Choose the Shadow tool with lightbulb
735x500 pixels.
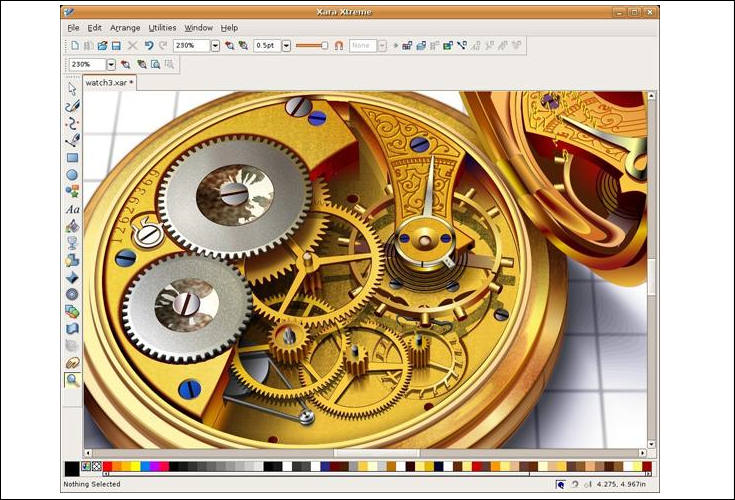[x=72, y=260]
